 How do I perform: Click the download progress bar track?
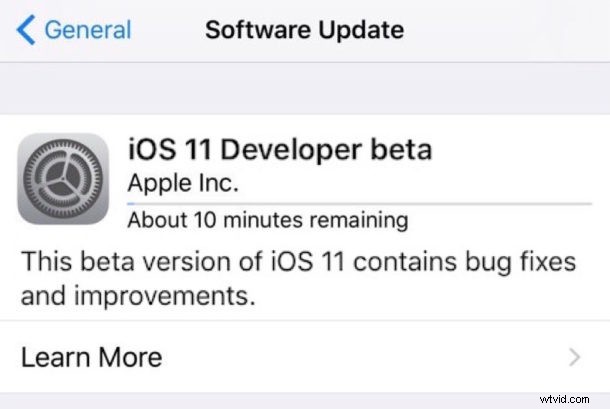coord(359,204)
